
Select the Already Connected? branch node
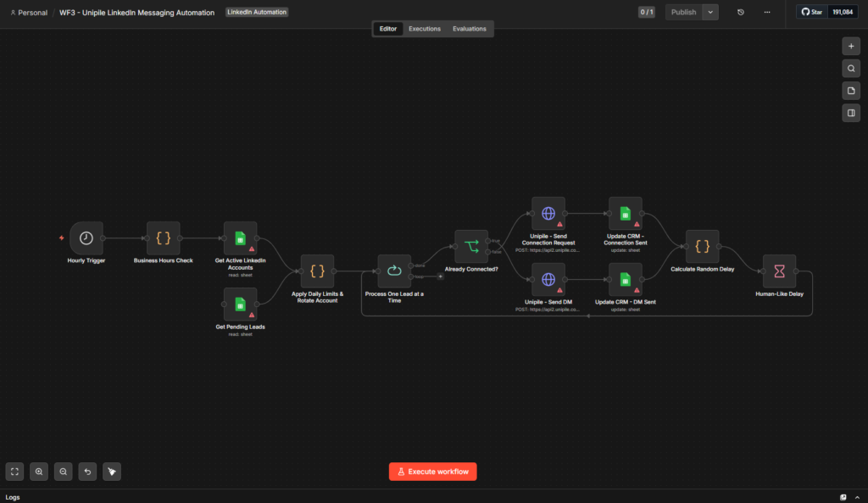point(471,247)
